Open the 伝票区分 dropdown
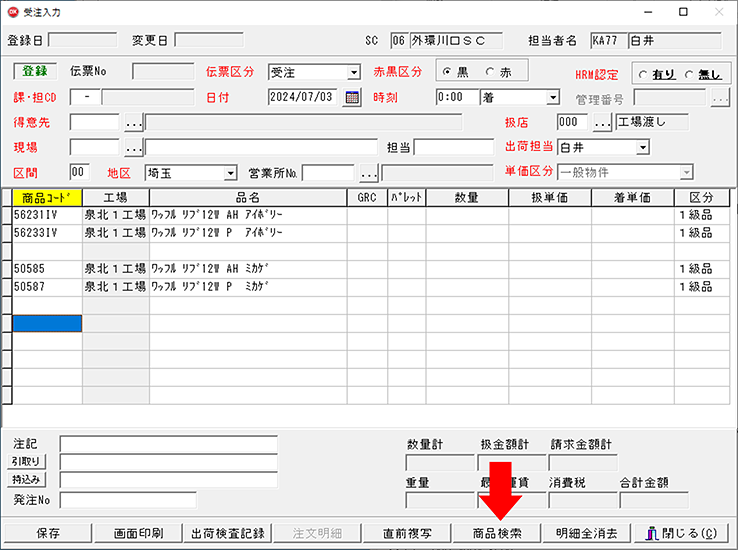Screen dimensions: 738x550 click(353, 72)
